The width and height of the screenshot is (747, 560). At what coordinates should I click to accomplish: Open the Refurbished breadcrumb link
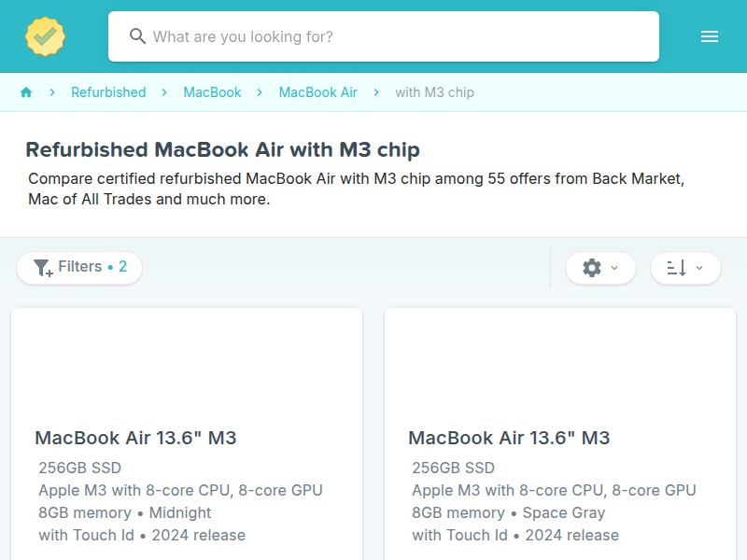coord(108,92)
